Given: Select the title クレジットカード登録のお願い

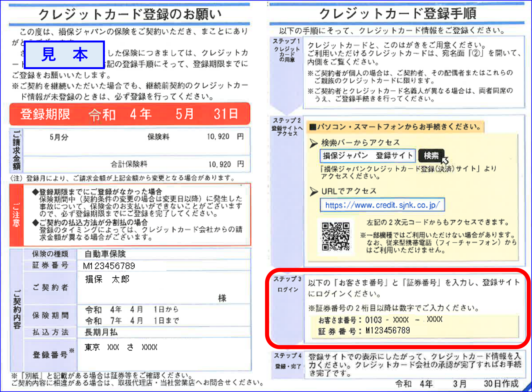Looking at the screenshot, I should tap(130, 14).
